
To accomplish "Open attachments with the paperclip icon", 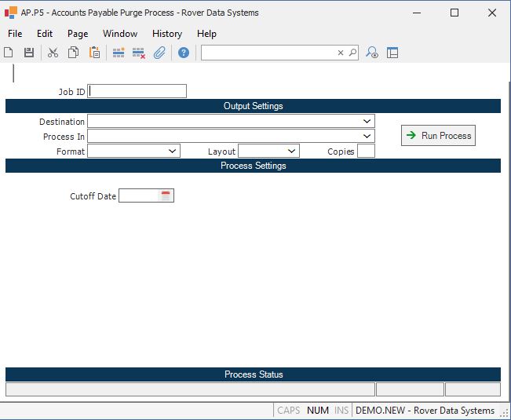I will click(159, 53).
